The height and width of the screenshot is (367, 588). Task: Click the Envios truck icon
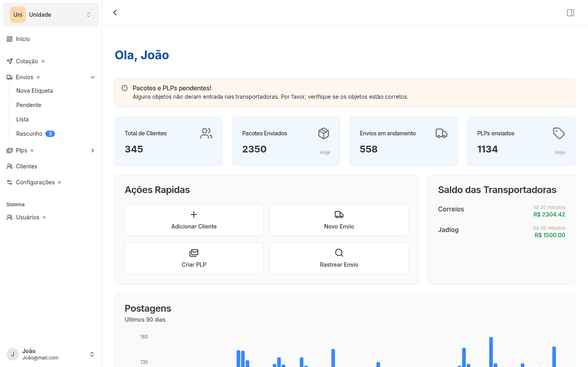(9, 77)
